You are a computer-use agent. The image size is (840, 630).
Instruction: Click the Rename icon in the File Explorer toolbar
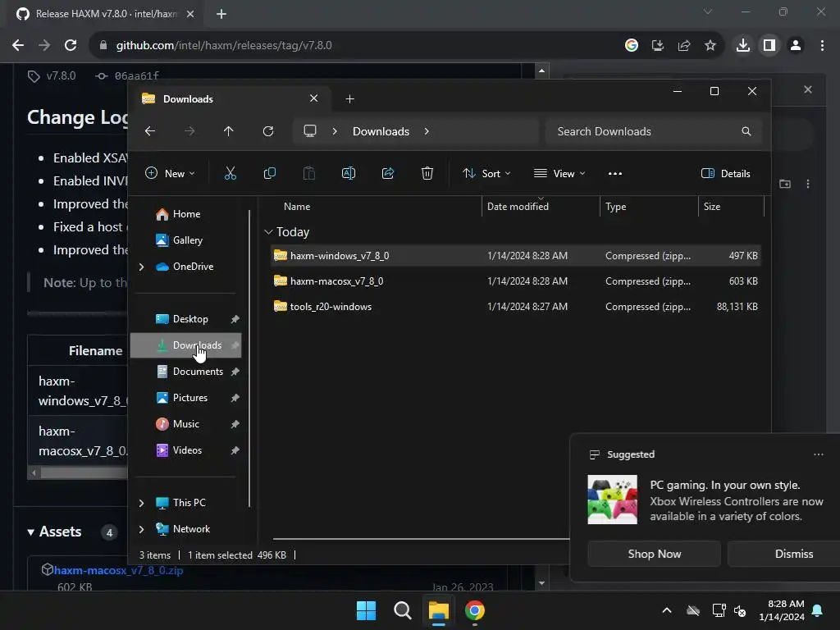[x=348, y=173]
